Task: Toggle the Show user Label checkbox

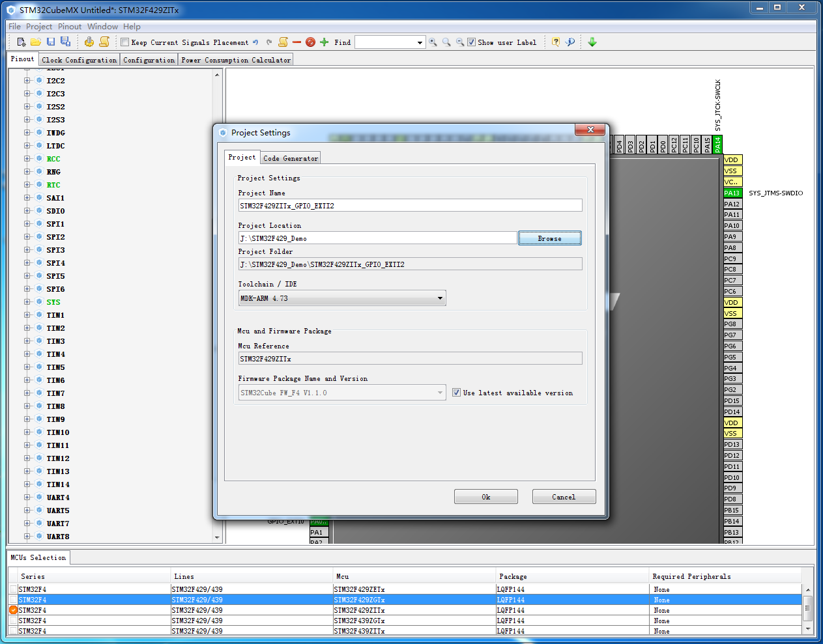Action: (x=471, y=42)
